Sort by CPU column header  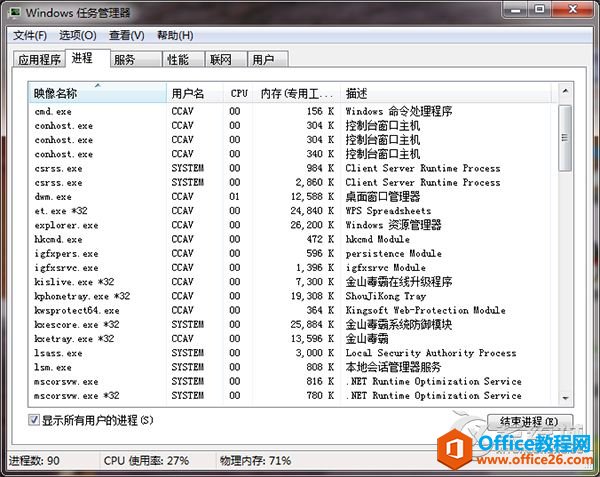pyautogui.click(x=239, y=93)
